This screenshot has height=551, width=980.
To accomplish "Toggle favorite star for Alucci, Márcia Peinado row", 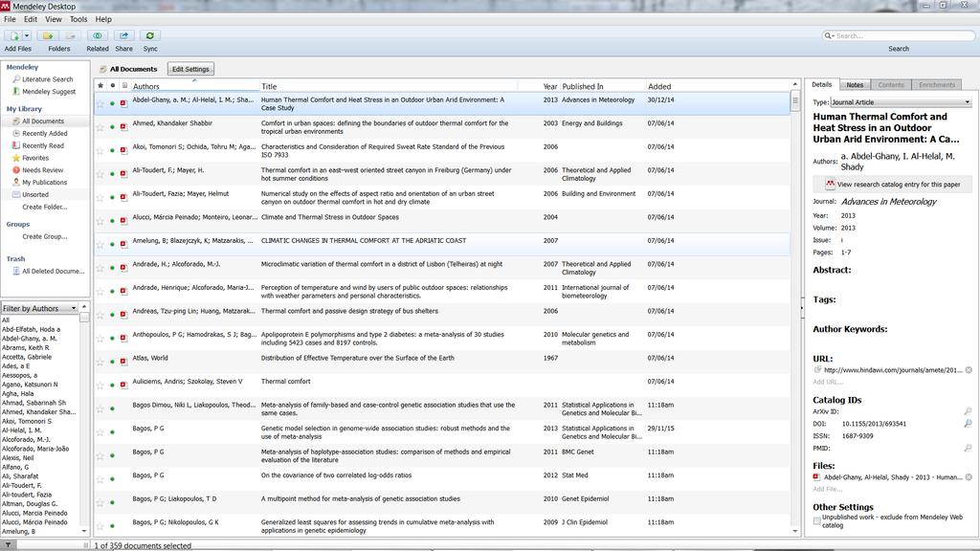I will pos(100,221).
